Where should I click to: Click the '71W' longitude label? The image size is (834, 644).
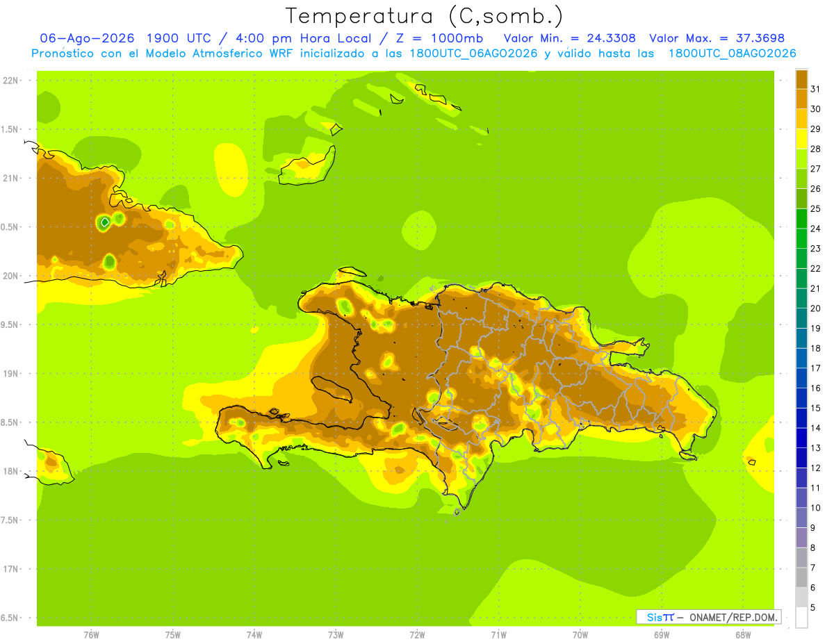[x=498, y=635]
